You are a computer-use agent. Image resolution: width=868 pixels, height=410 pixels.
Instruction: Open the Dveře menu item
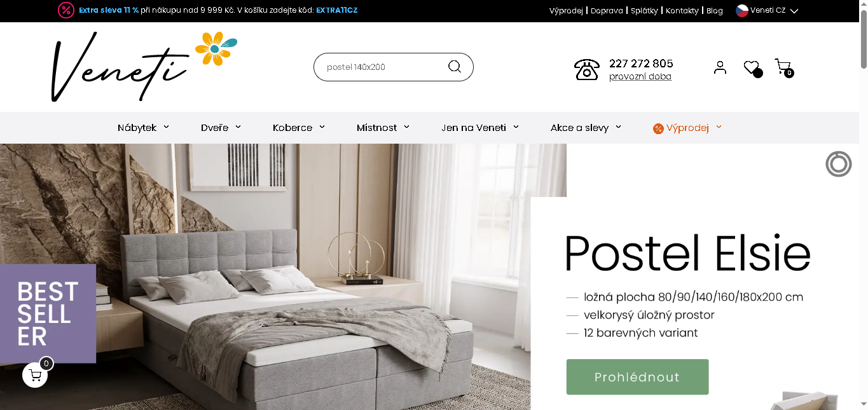point(221,128)
